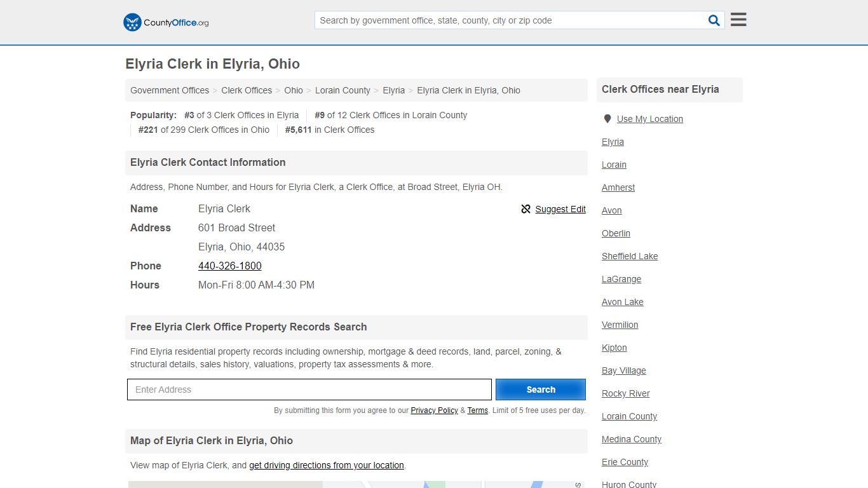Open Erie County sidebar link
Image resolution: width=868 pixels, height=488 pixels.
pyautogui.click(x=625, y=462)
